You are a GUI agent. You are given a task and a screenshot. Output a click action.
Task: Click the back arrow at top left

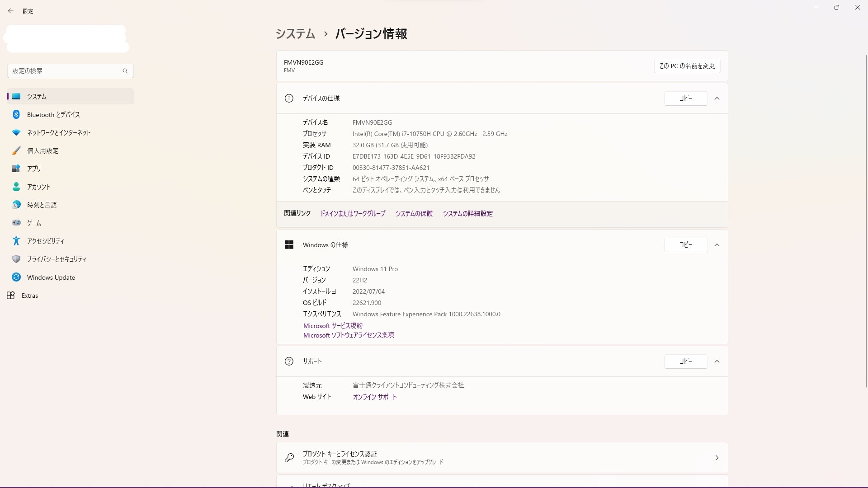click(11, 11)
